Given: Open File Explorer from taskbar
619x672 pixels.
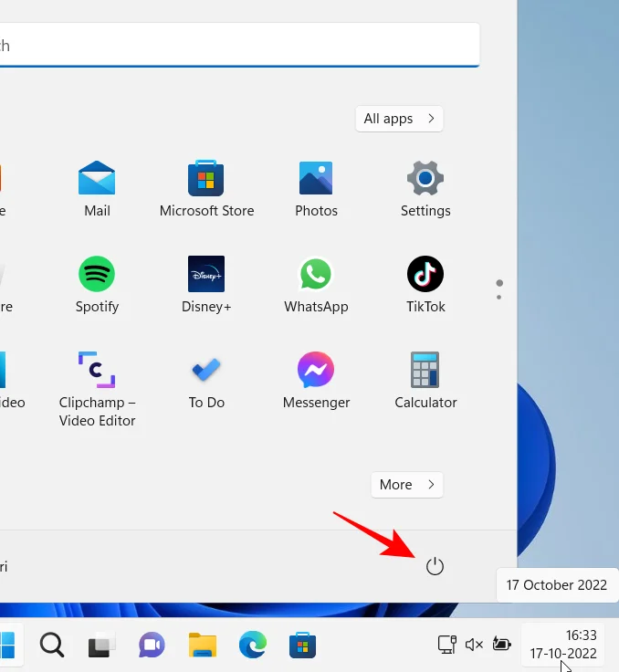Looking at the screenshot, I should (203, 645).
